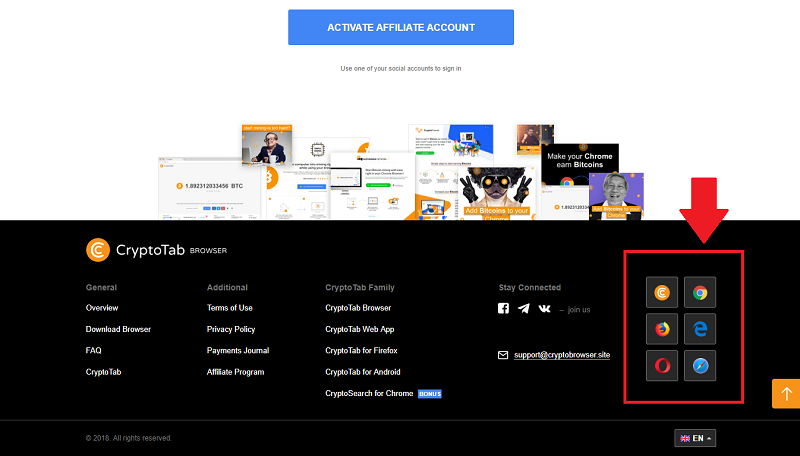800x456 pixels.
Task: Open CryptoTab for Firefox link
Action: pyautogui.click(x=361, y=351)
